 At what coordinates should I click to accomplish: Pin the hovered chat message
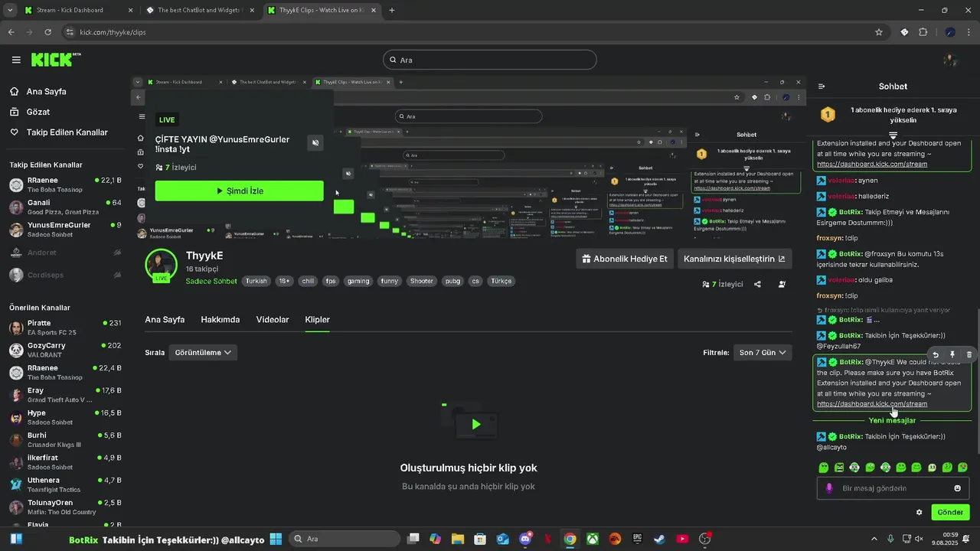tap(952, 355)
